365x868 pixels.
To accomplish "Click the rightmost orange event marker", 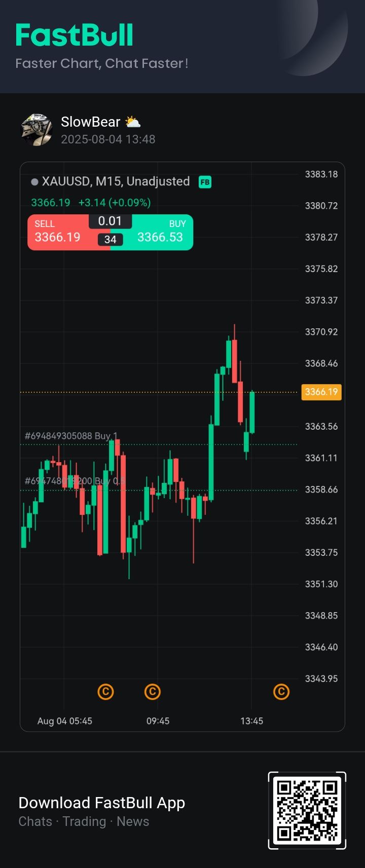I will point(281,692).
